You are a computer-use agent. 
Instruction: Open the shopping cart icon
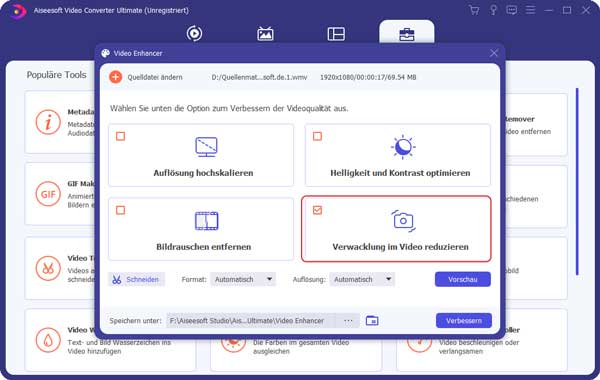click(474, 10)
